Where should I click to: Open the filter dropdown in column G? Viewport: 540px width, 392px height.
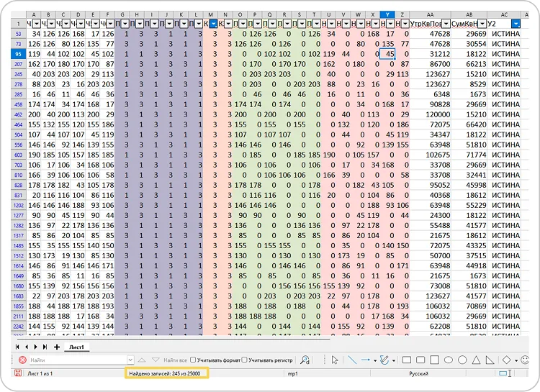[x=125, y=24]
